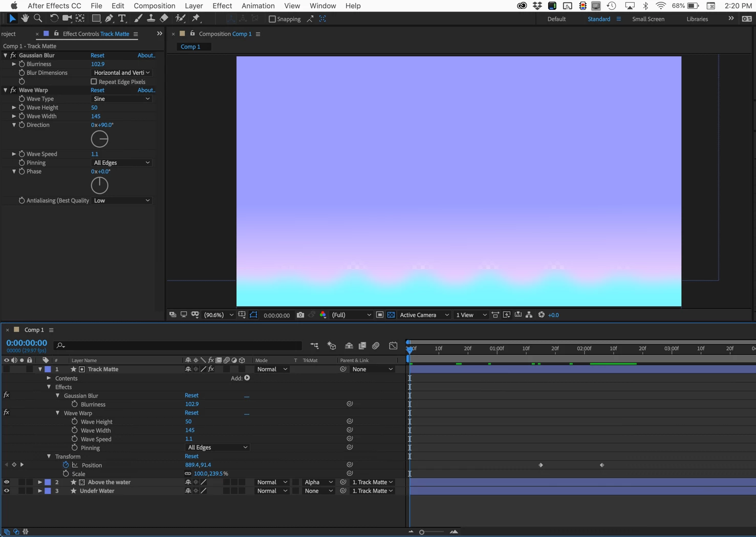The image size is (756, 537).
Task: Open the Wave Type dropdown
Action: point(122,99)
